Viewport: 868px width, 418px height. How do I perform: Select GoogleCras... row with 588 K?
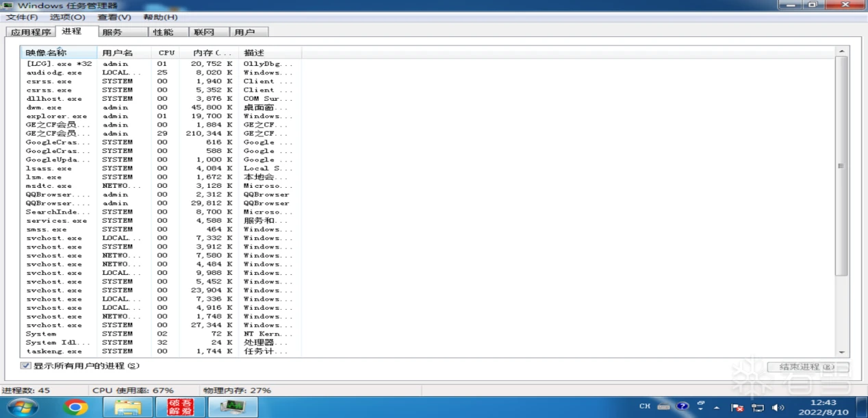[161, 151]
